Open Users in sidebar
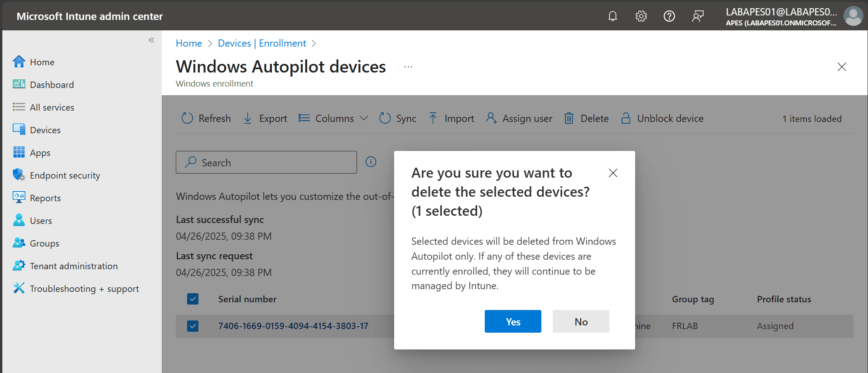868x373 pixels. (32, 220)
